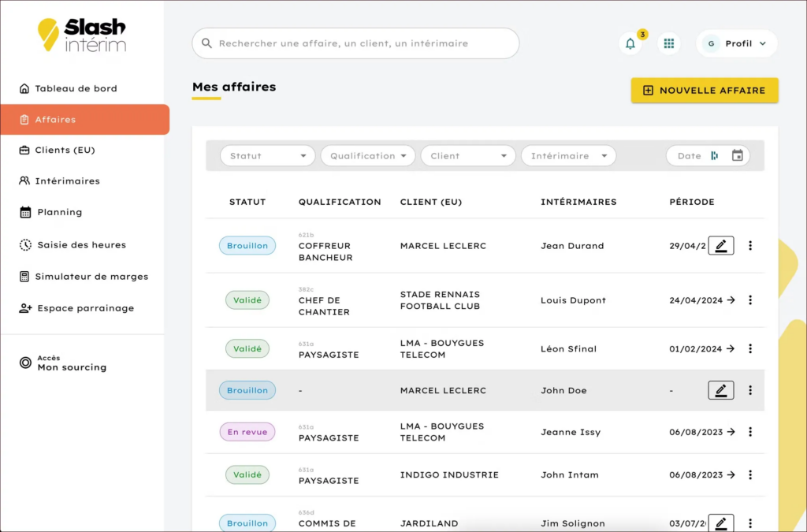Open the apps grid menu

pos(668,43)
